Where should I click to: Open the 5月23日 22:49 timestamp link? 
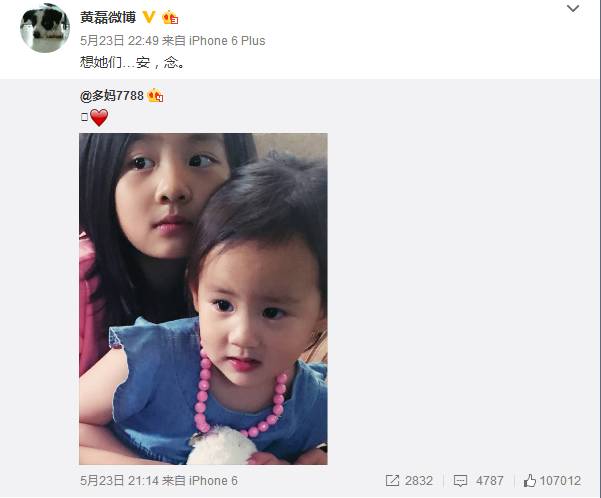tap(119, 41)
